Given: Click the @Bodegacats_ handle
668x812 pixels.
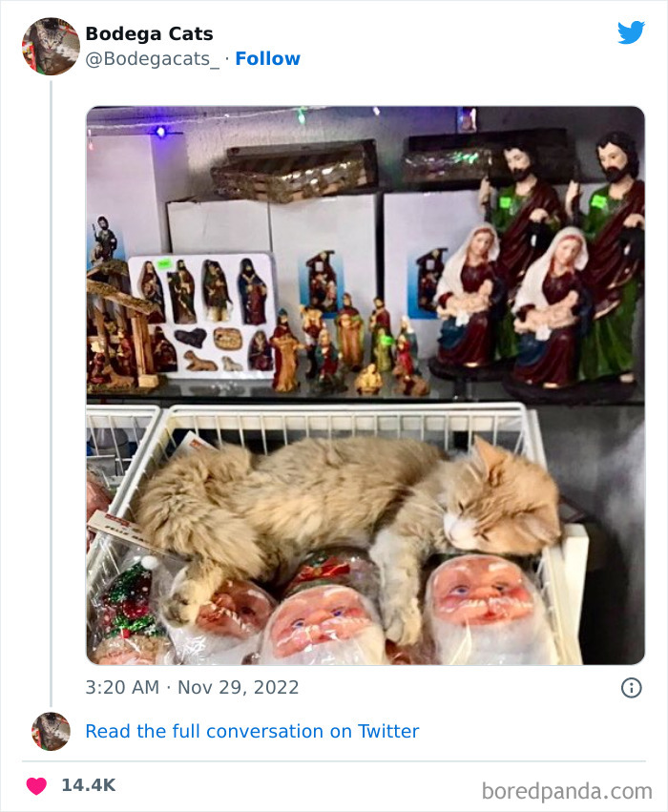Looking at the screenshot, I should [x=155, y=58].
